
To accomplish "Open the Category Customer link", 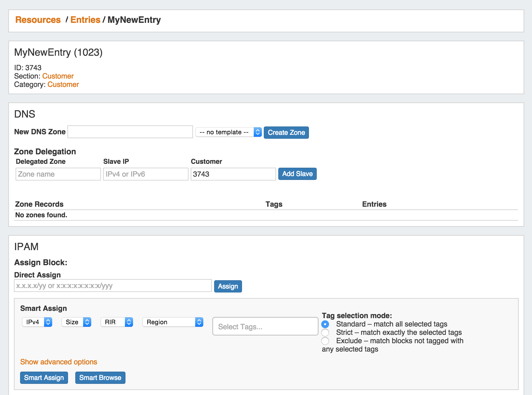I will point(63,84).
